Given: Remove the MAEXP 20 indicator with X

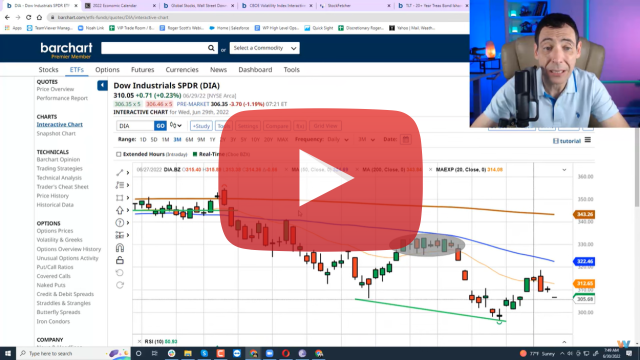Looking at the screenshot, I should tap(430, 169).
